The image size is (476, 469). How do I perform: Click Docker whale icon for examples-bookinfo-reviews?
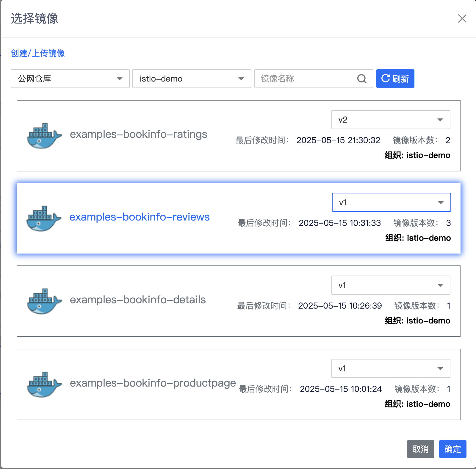click(43, 218)
